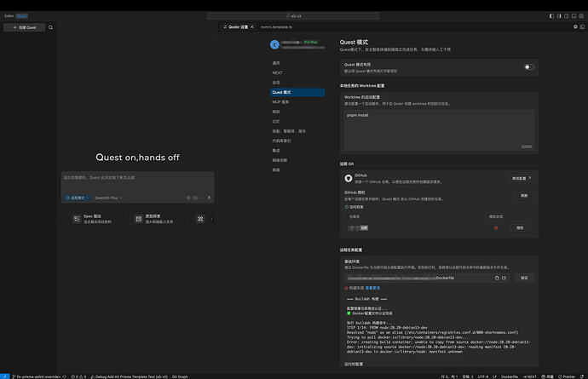Click the folder browse icon in Dockerfile field
This screenshot has height=379, width=588.
pos(504,279)
